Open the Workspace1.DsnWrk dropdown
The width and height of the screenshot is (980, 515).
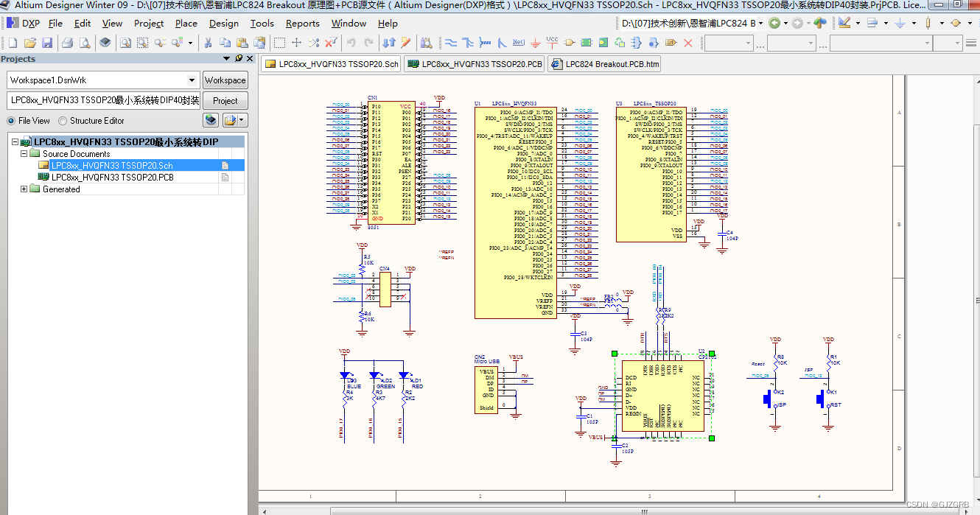point(192,80)
